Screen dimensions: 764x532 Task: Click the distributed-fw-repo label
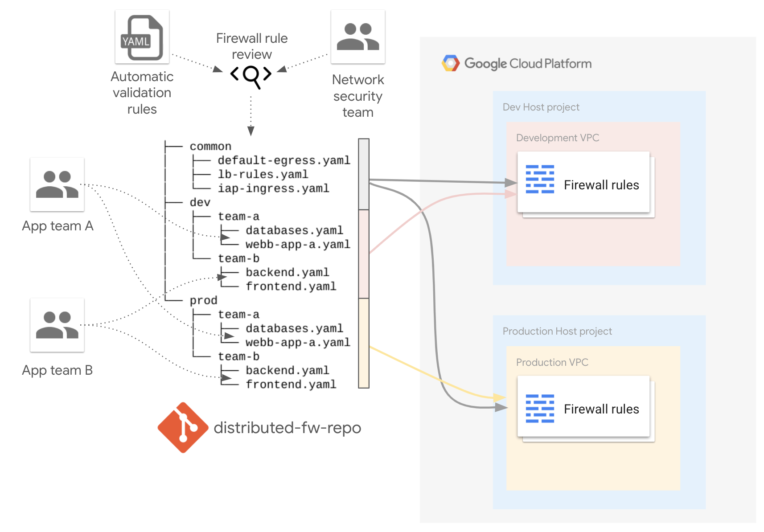click(288, 428)
